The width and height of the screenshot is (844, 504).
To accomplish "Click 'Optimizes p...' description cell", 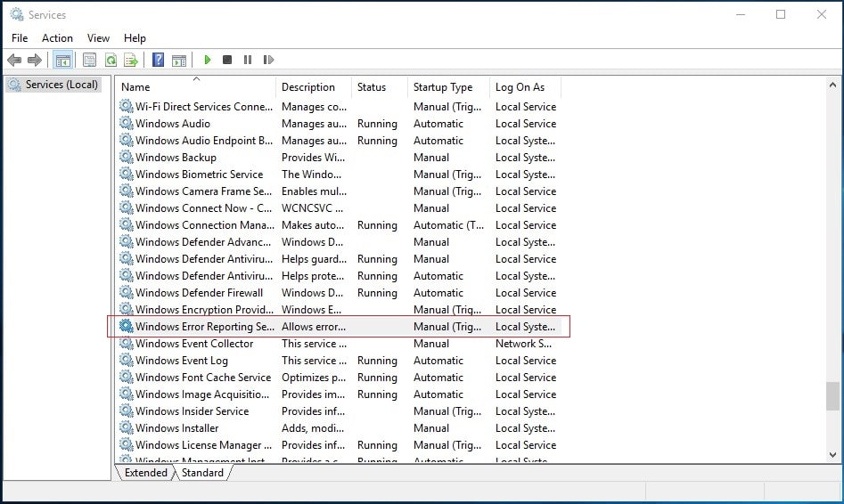I will coord(314,377).
